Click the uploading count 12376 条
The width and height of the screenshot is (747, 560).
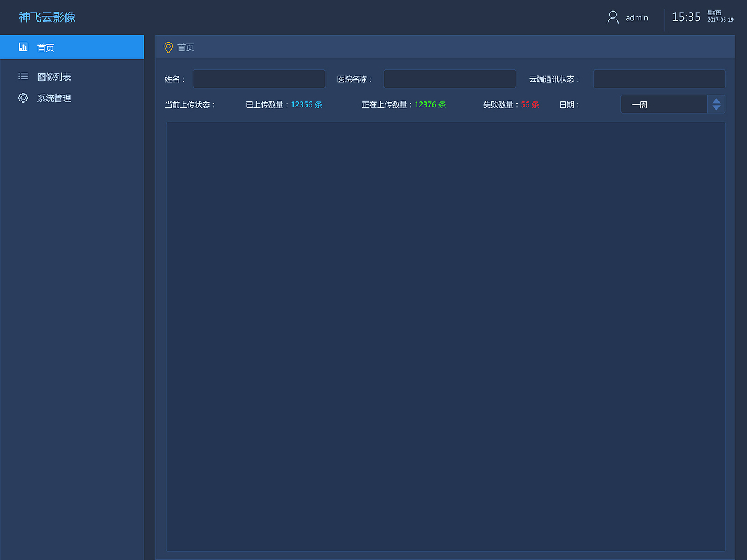(430, 105)
